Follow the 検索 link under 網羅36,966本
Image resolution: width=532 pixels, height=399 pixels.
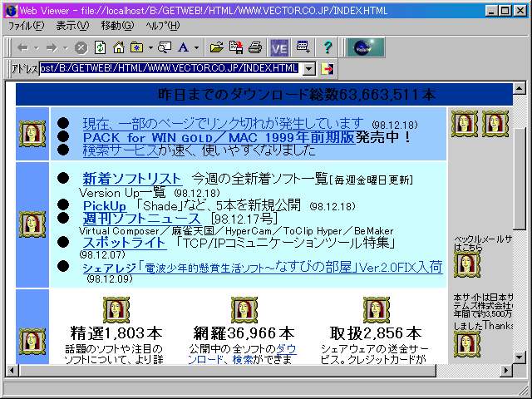coord(243,359)
